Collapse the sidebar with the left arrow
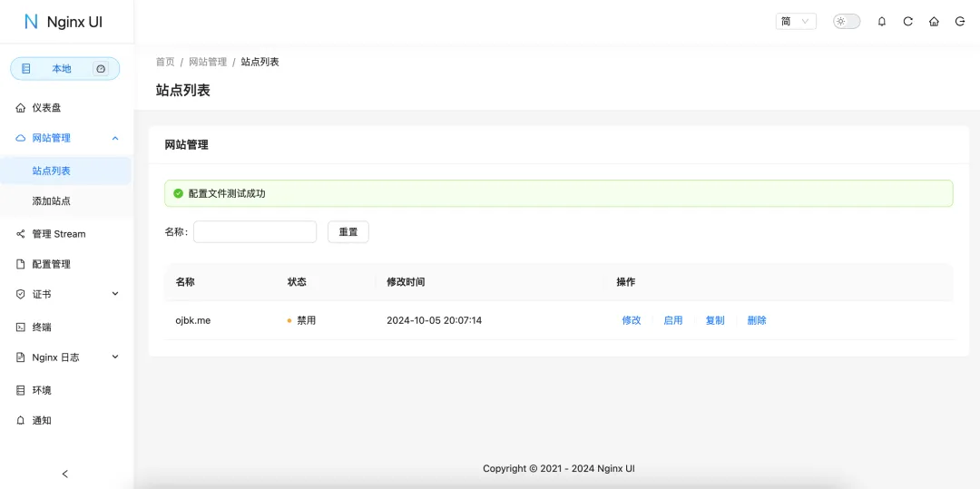The image size is (980, 489). pos(64,474)
